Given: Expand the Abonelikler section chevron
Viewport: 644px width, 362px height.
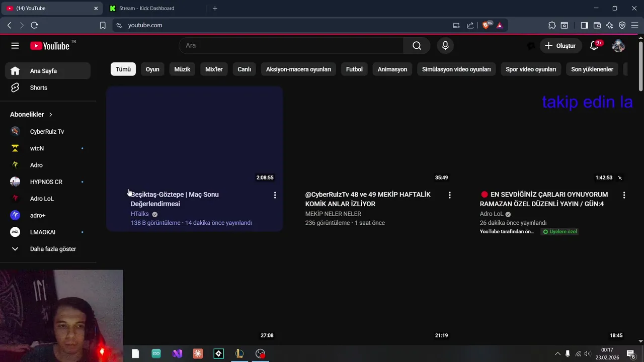Looking at the screenshot, I should pos(50,115).
